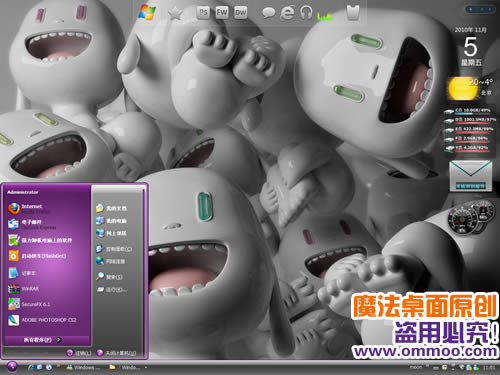Click the sun weather widget
500x375 pixels.
click(463, 89)
